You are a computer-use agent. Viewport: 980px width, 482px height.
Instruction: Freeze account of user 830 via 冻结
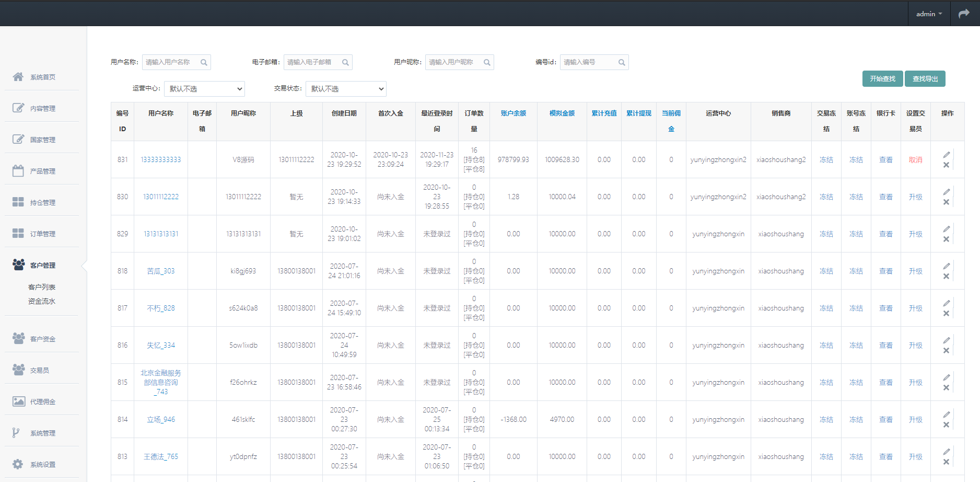(856, 197)
